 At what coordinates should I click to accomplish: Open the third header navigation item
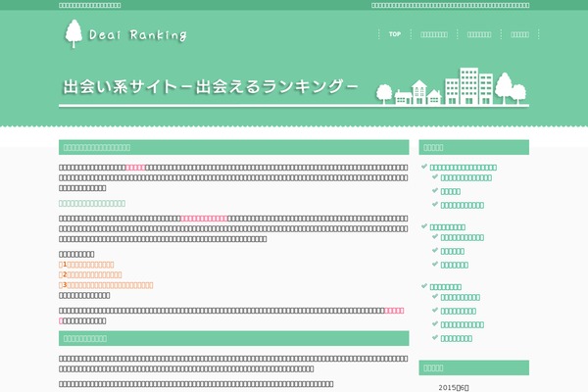click(x=479, y=34)
